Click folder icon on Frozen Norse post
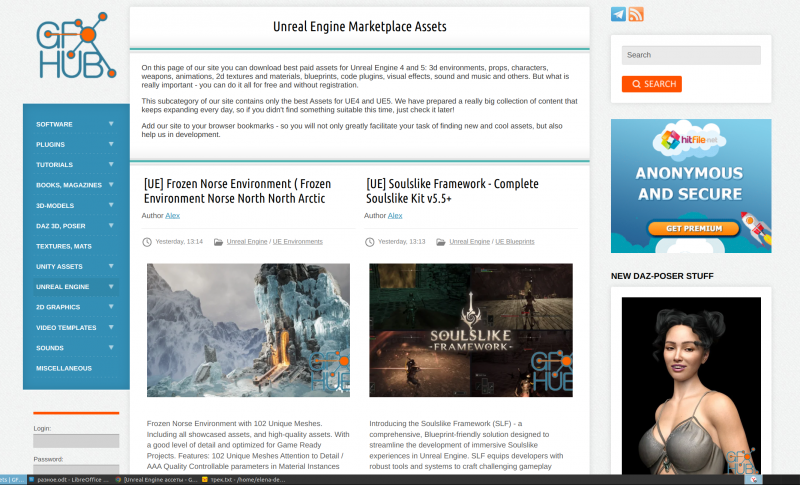The height and width of the screenshot is (485, 800). 218,242
